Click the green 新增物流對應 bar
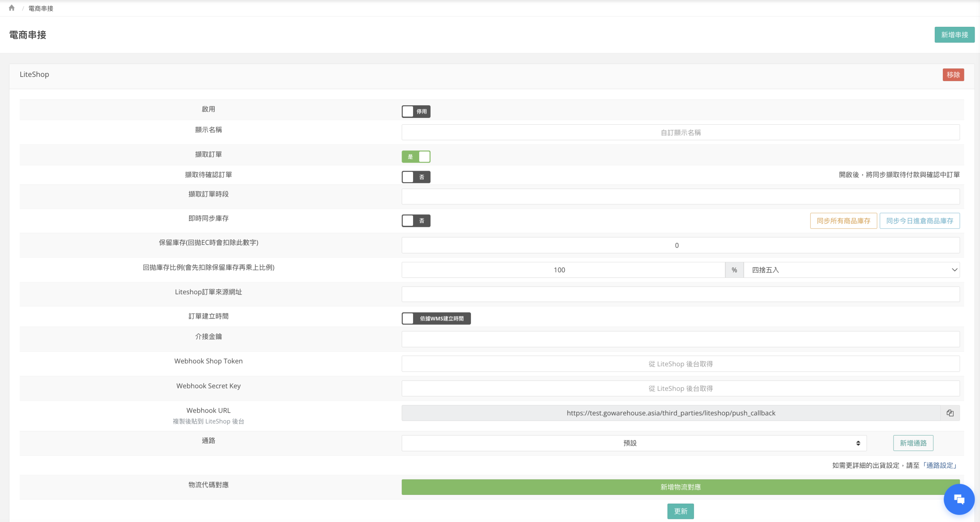 coord(680,487)
